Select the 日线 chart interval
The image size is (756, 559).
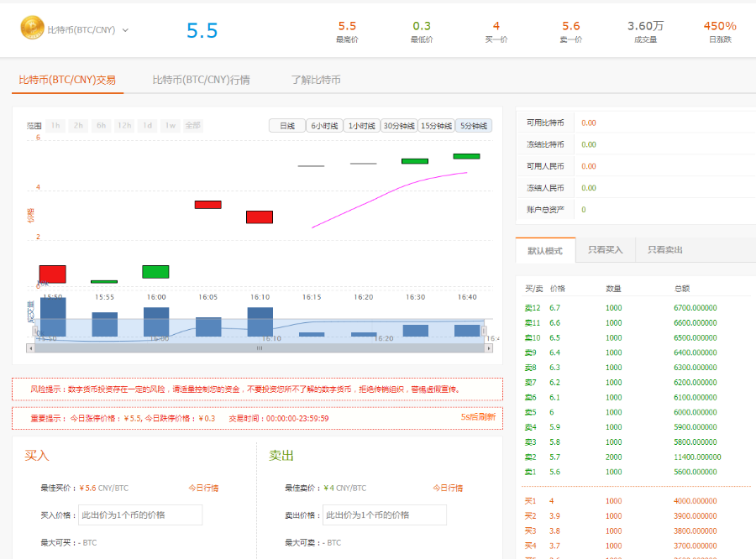286,126
